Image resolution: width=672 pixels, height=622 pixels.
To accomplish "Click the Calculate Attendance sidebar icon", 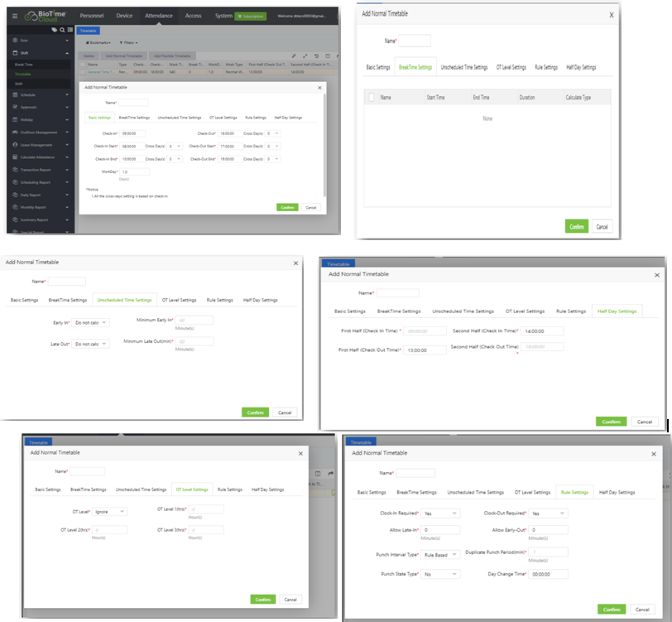I will pos(15,157).
